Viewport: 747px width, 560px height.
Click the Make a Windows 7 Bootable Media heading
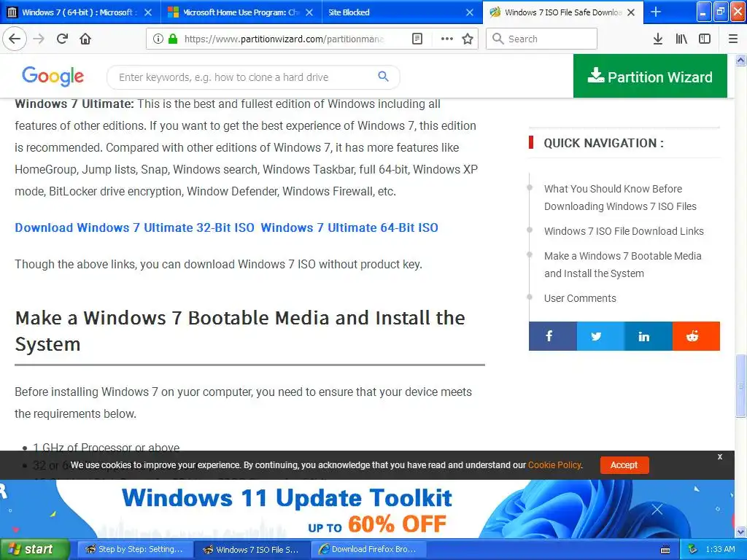point(240,331)
